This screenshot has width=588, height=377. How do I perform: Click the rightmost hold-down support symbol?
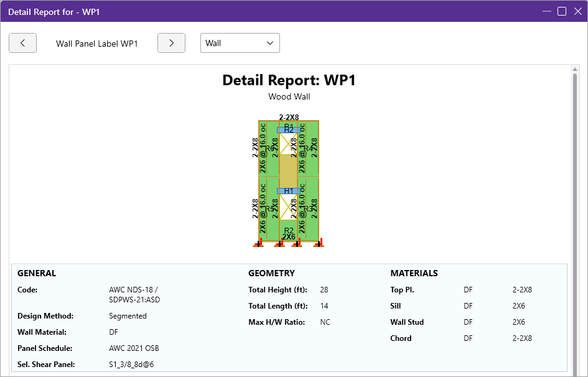click(x=319, y=243)
